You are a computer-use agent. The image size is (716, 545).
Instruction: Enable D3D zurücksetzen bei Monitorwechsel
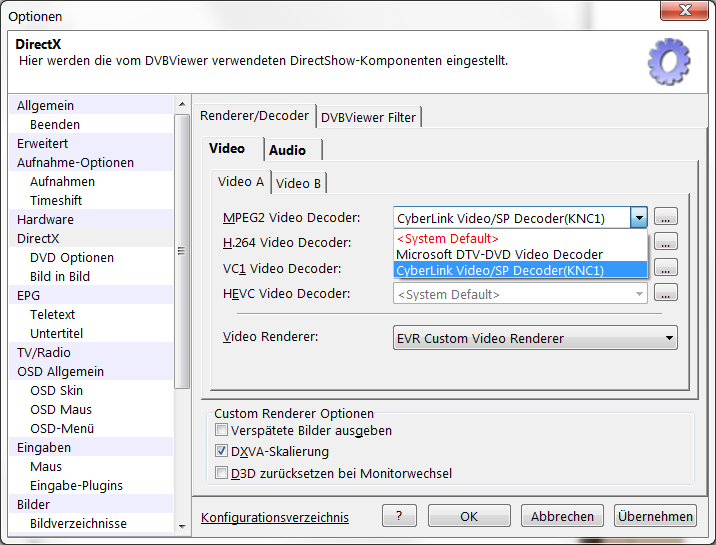221,472
